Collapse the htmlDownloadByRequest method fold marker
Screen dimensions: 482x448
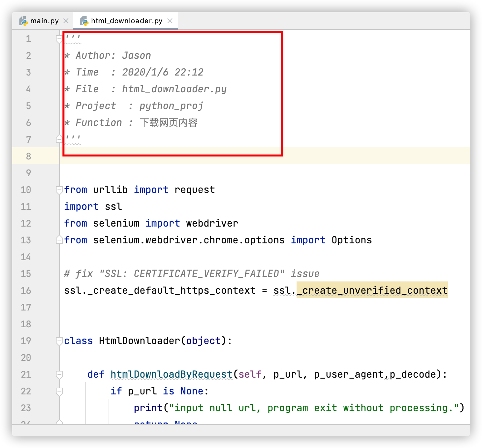59,374
